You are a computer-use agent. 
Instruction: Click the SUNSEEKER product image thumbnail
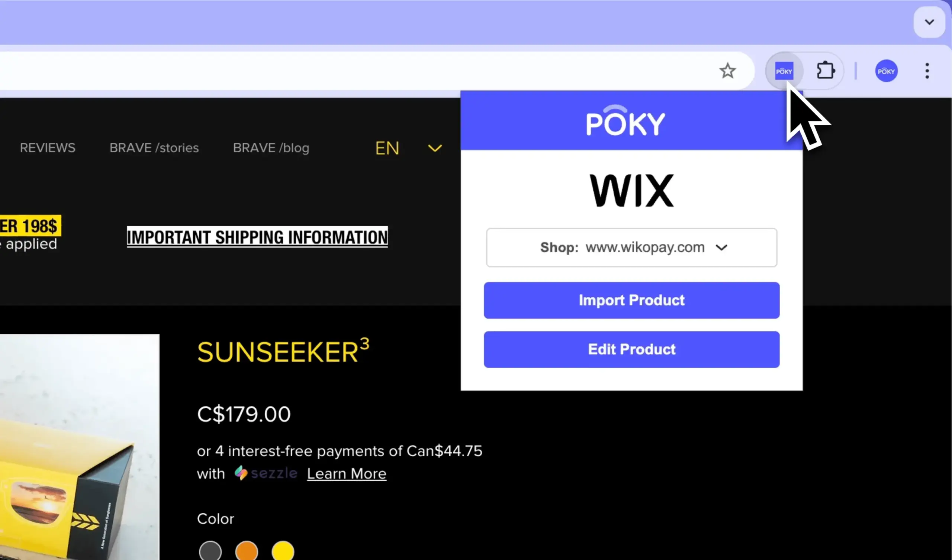pyautogui.click(x=79, y=446)
